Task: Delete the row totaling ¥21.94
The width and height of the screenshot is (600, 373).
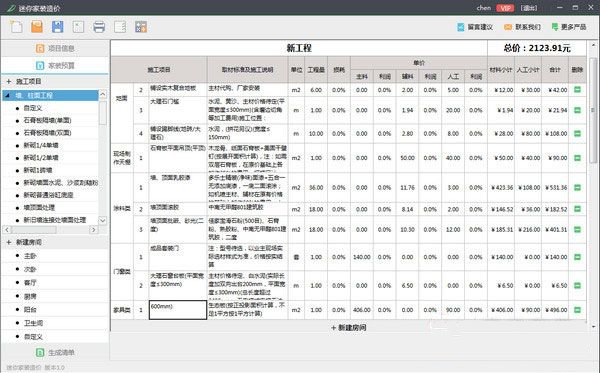Action: click(577, 110)
